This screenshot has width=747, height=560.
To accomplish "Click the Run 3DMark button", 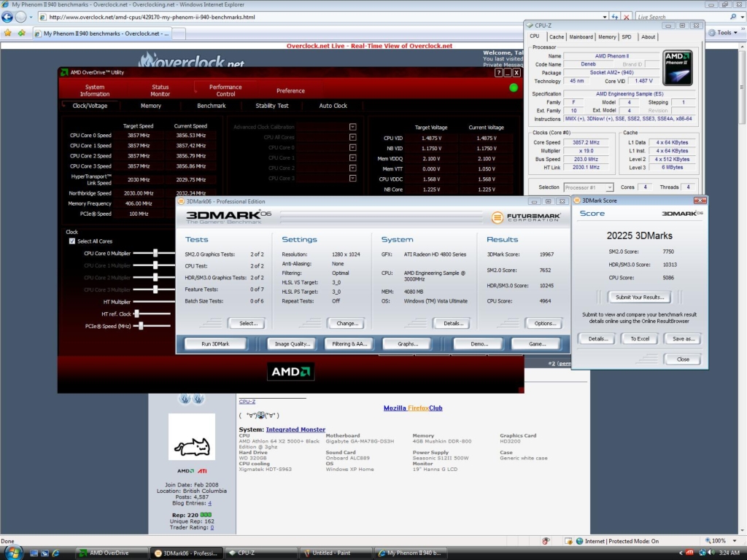I will [x=215, y=344].
